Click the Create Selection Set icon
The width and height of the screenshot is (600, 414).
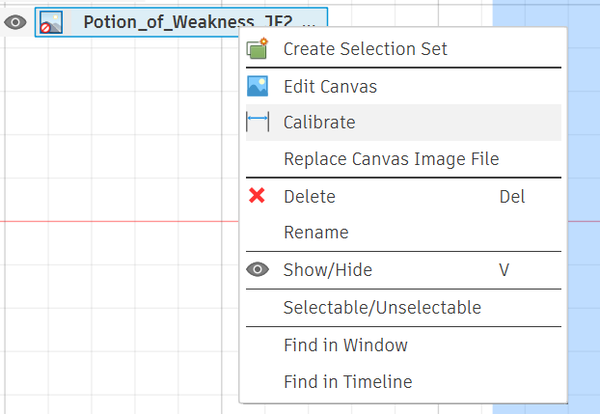click(257, 48)
